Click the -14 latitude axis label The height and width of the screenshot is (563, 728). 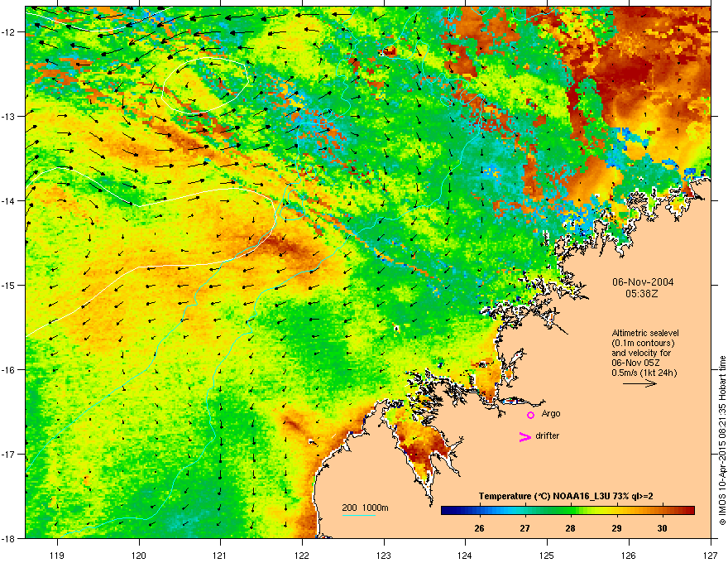click(8, 200)
